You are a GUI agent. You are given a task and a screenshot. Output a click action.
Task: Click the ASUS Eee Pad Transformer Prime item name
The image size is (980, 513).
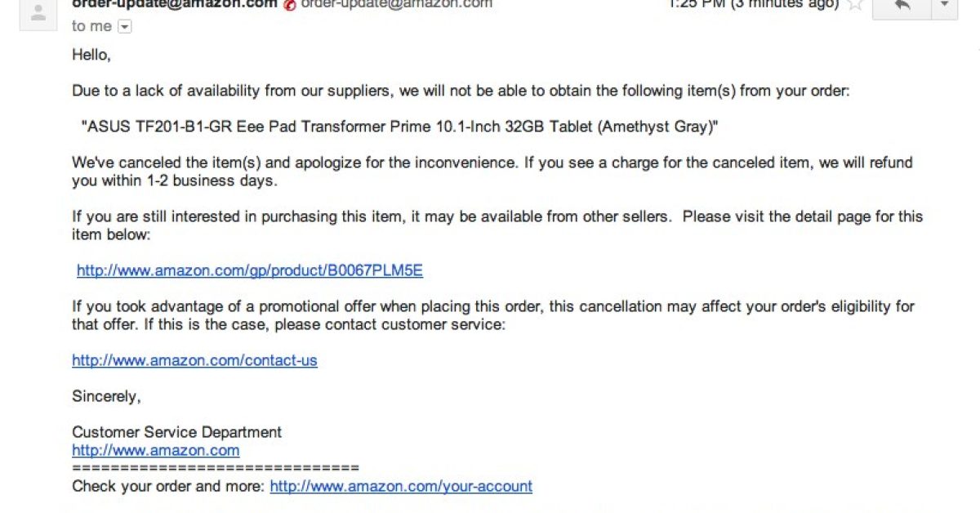click(x=399, y=127)
